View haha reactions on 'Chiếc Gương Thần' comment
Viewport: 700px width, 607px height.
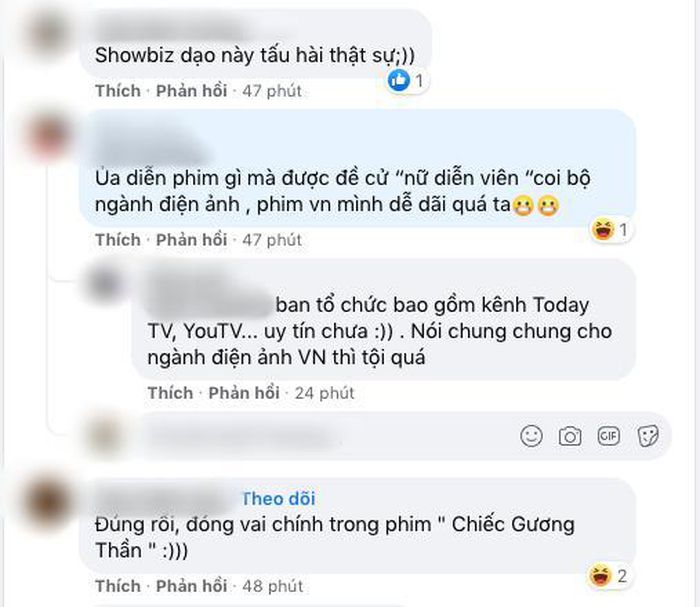pos(608,575)
